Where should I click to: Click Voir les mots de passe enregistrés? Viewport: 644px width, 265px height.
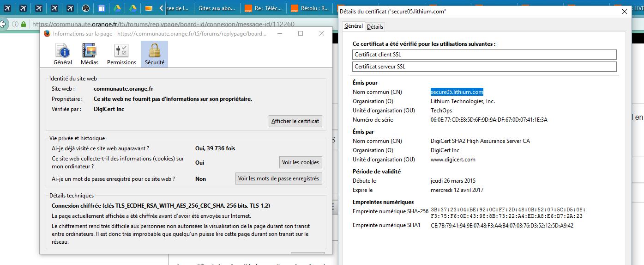(278, 179)
